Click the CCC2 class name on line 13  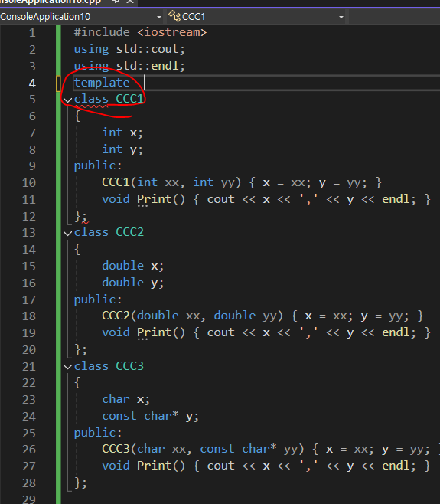[x=129, y=232]
